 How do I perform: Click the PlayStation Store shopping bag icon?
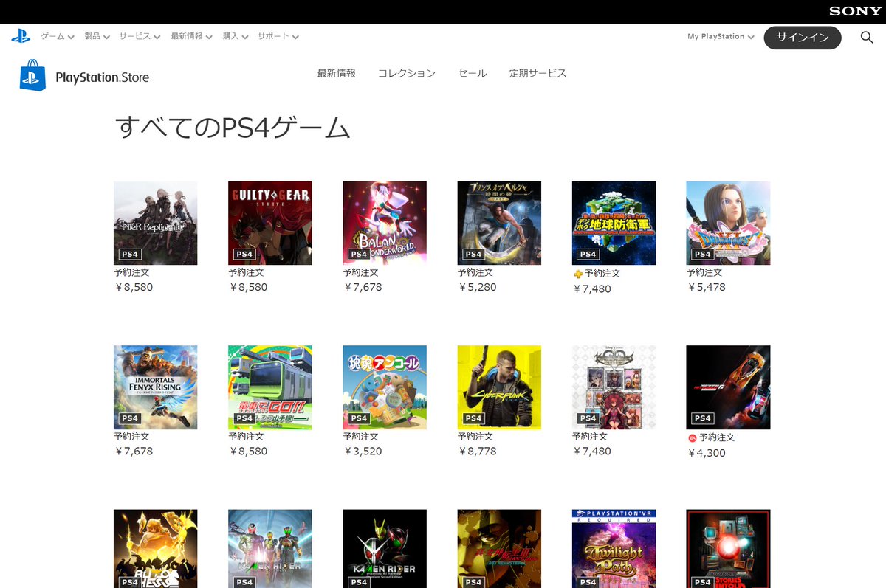point(33,75)
